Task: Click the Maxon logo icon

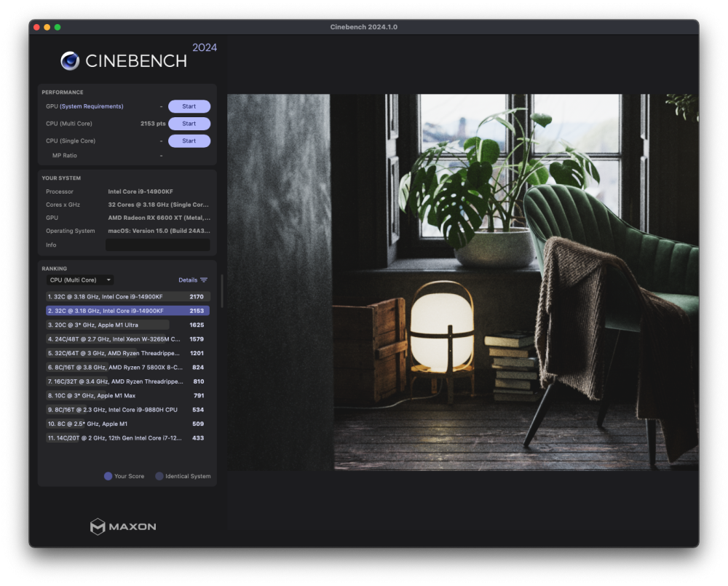Action: 98,526
